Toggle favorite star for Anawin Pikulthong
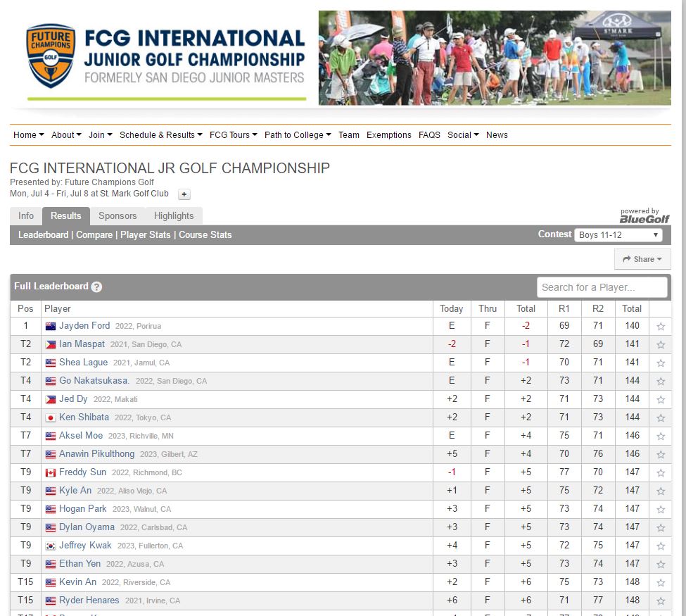Screen dimensions: 686x616 (661, 455)
